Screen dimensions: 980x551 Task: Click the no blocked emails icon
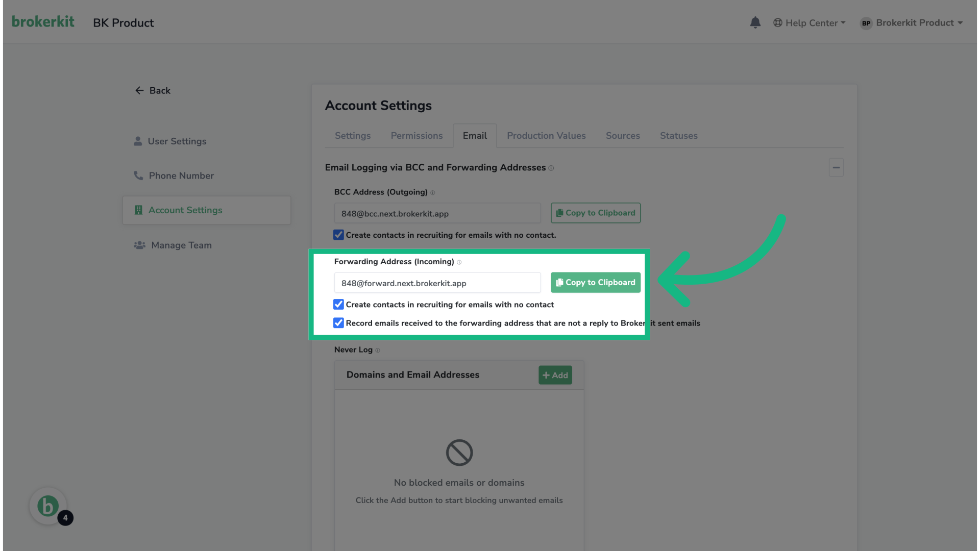point(459,453)
